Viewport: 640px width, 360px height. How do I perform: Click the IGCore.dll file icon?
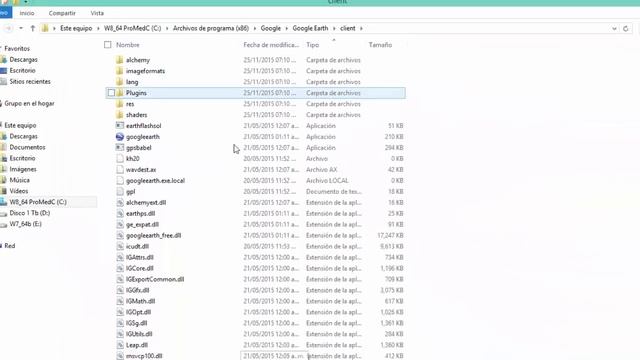pos(120,269)
